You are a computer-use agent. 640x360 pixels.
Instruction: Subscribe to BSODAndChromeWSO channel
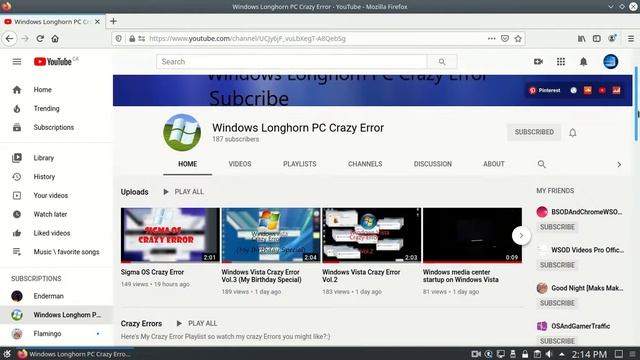557,227
